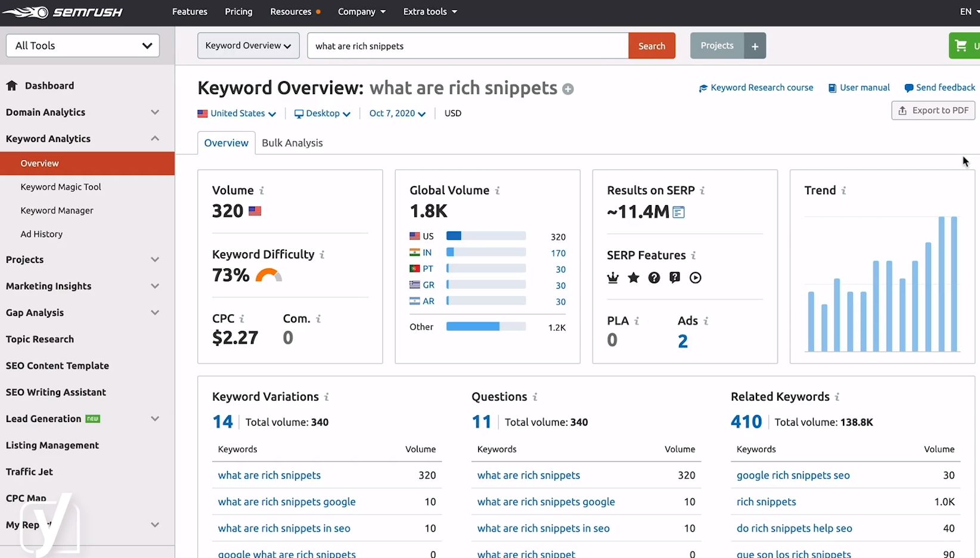Screen dimensions: 980x558
Task: Open SEO Writing Assistant in the sidebar
Action: [x=56, y=392]
